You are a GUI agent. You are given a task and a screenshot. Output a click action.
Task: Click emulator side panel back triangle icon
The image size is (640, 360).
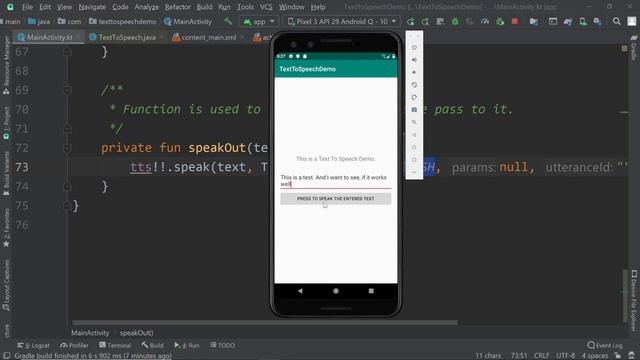[414, 135]
